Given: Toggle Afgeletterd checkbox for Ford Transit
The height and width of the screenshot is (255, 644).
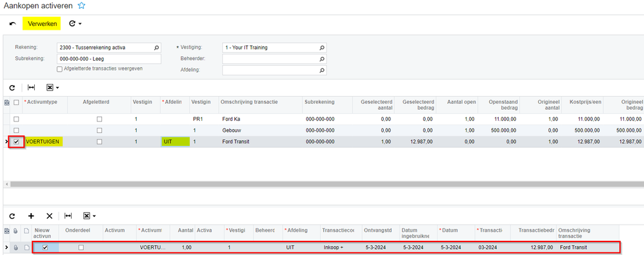Looking at the screenshot, I should coord(99,141).
